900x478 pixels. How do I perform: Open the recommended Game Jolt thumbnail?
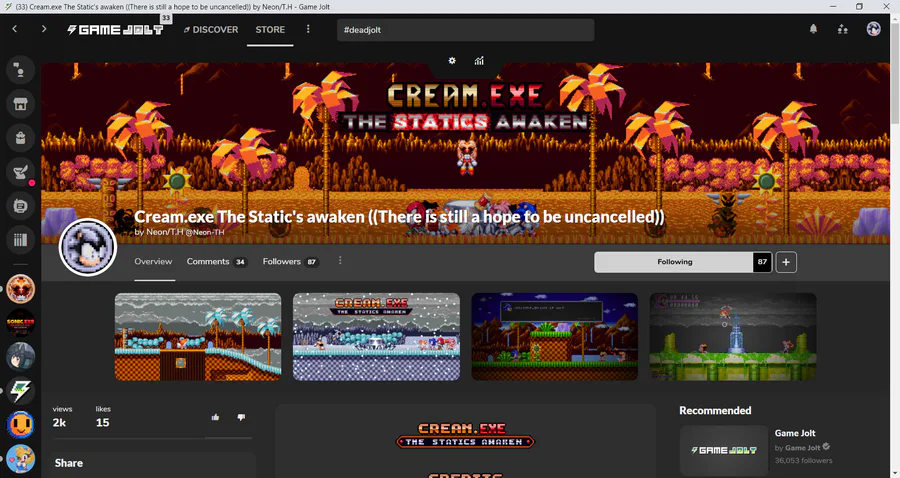724,450
